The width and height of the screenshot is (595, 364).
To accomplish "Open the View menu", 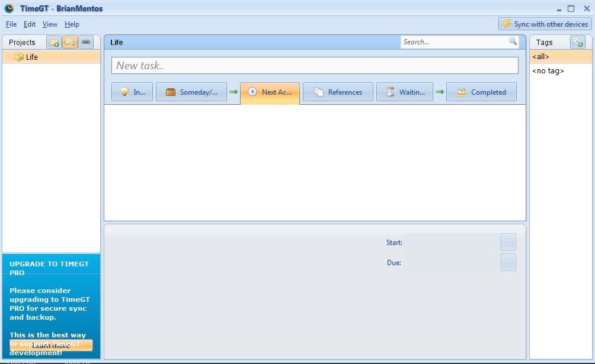I will (x=50, y=24).
